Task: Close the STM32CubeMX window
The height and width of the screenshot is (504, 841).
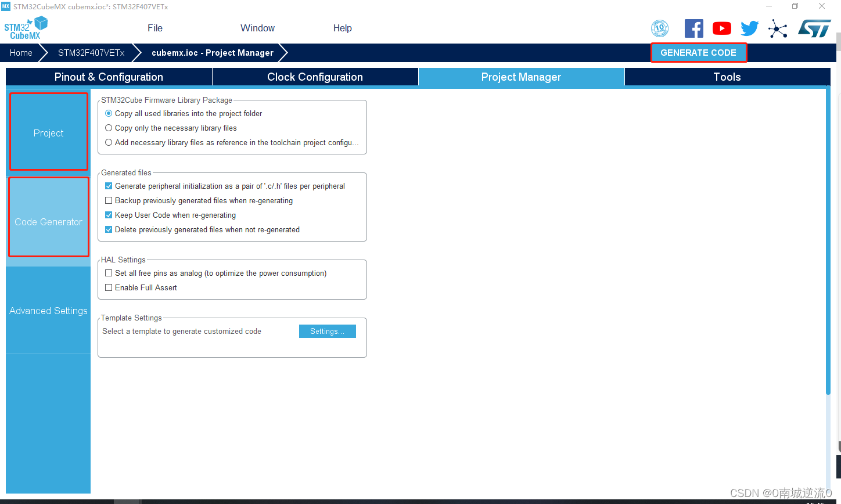Action: click(x=822, y=6)
